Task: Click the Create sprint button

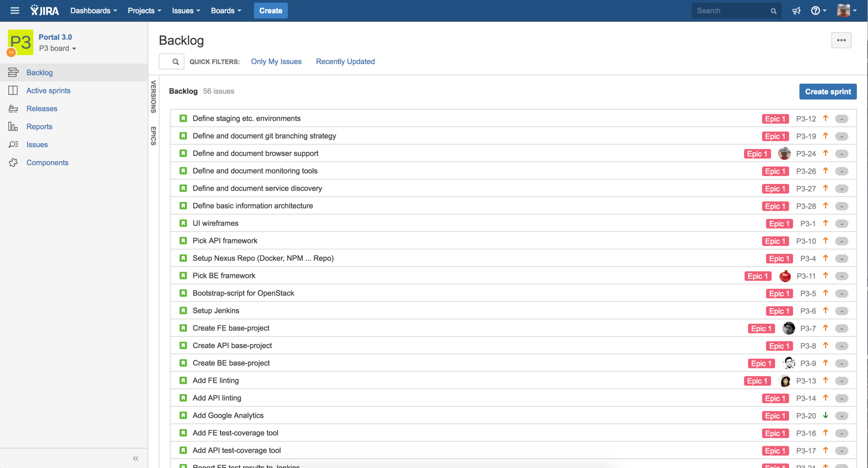Action: coord(827,92)
